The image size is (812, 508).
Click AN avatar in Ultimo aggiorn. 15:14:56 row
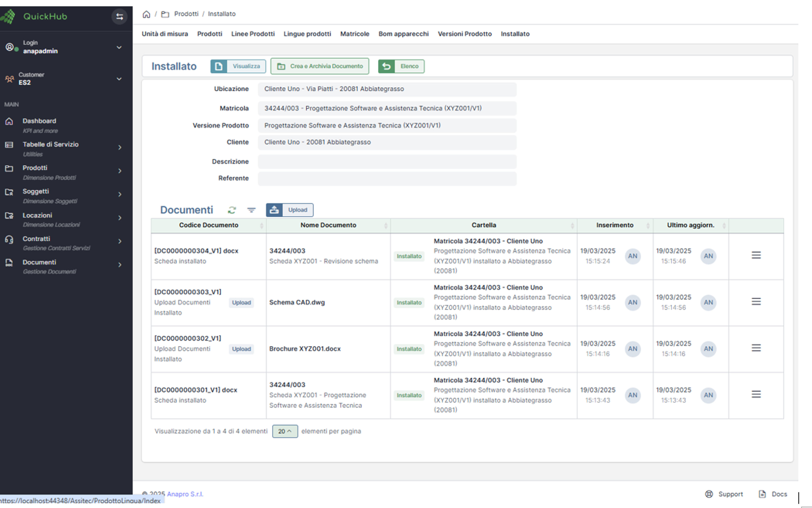pos(708,302)
